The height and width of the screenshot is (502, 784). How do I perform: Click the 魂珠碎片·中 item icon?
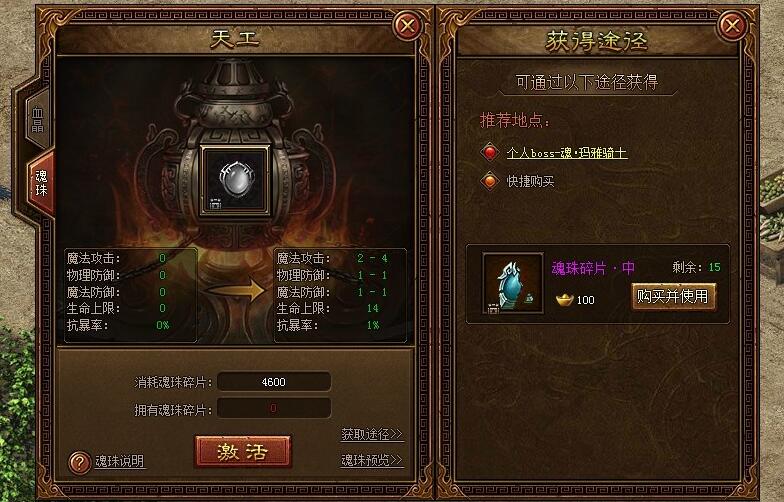pos(513,284)
